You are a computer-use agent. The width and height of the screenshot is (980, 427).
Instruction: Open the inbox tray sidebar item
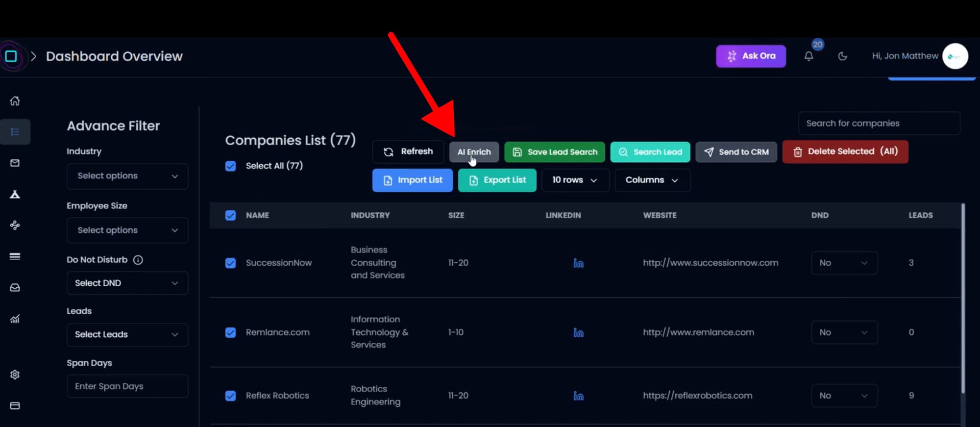point(15,288)
